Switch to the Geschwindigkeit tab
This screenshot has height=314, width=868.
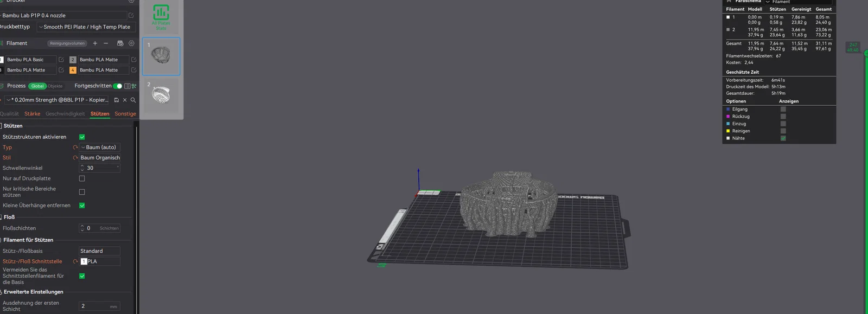[65, 114]
